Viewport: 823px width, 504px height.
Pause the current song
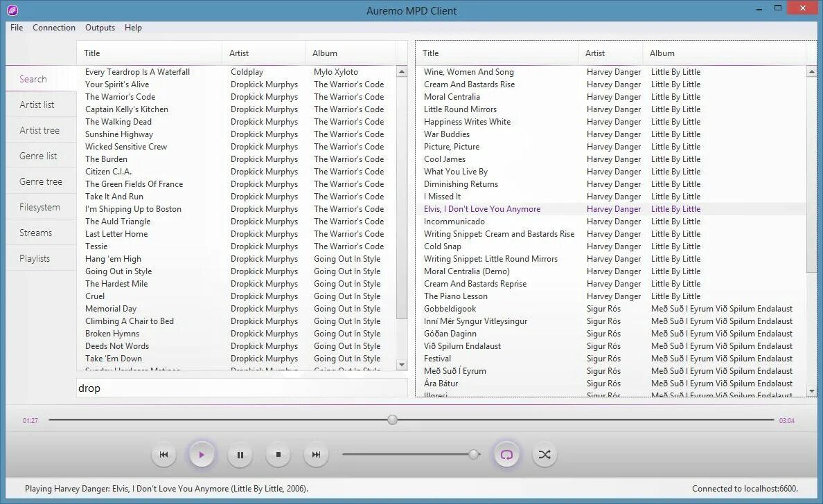[240, 455]
